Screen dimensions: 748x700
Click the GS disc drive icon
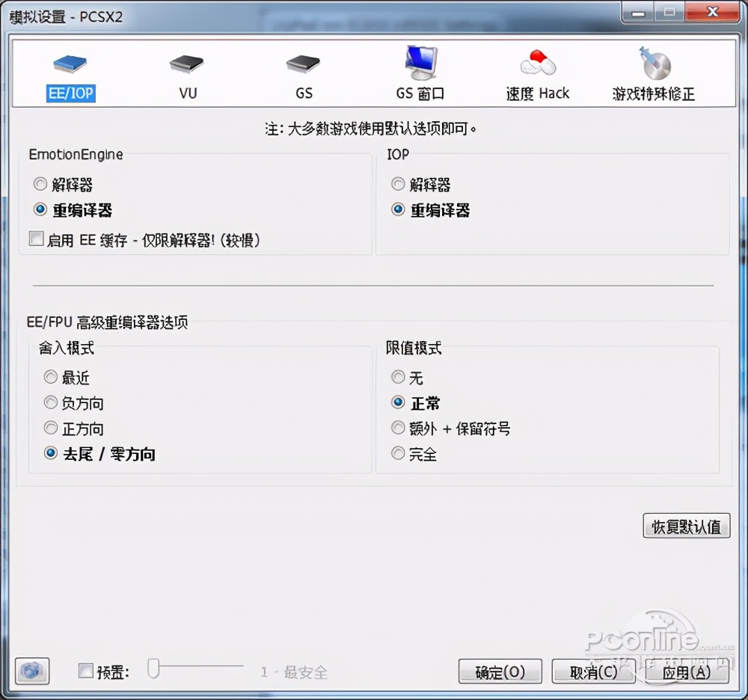click(x=303, y=64)
